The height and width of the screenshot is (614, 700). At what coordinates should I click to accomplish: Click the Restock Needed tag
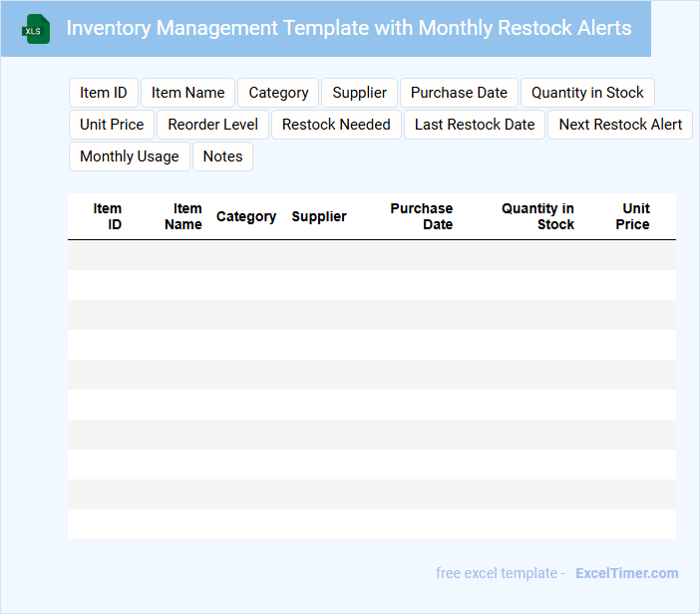pyautogui.click(x=336, y=125)
